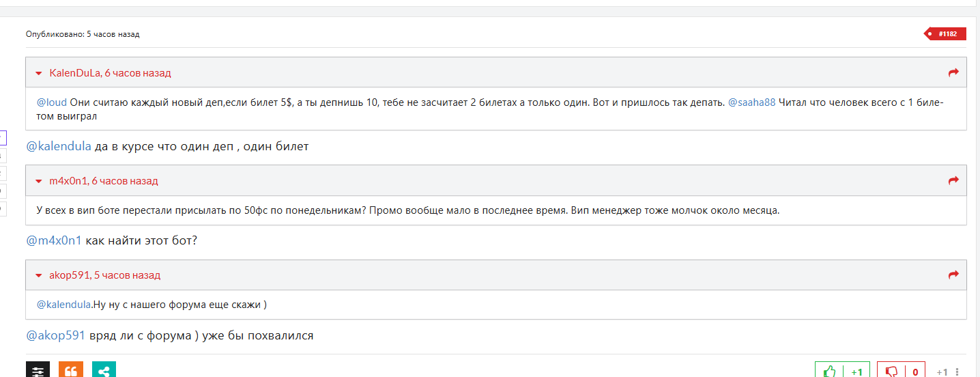Click the 'Опубликовано: 5 часов назад' timestamp
Screen dimensions: 980x377
click(83, 34)
